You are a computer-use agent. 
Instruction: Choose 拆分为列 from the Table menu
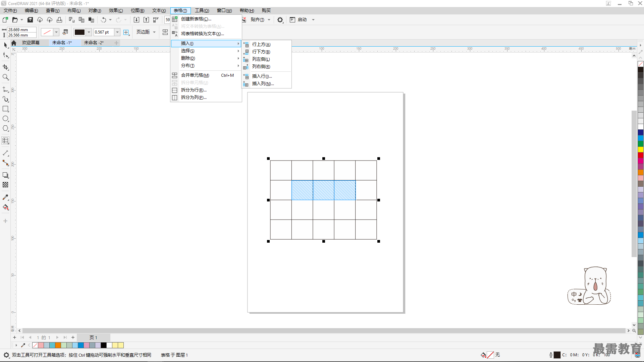206,98
